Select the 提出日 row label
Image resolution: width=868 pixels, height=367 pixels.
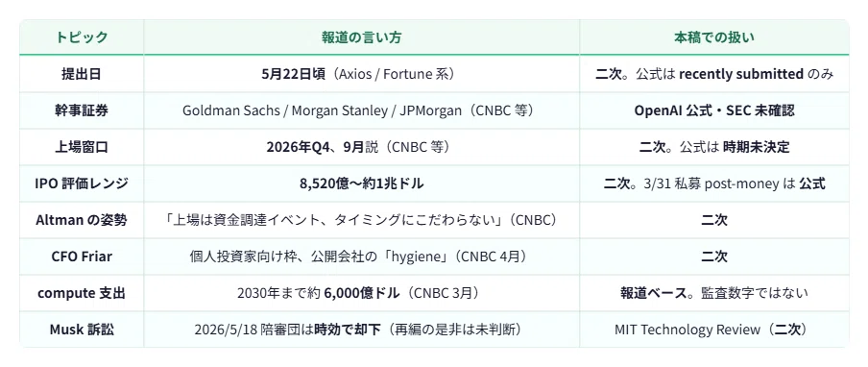pyautogui.click(x=82, y=74)
